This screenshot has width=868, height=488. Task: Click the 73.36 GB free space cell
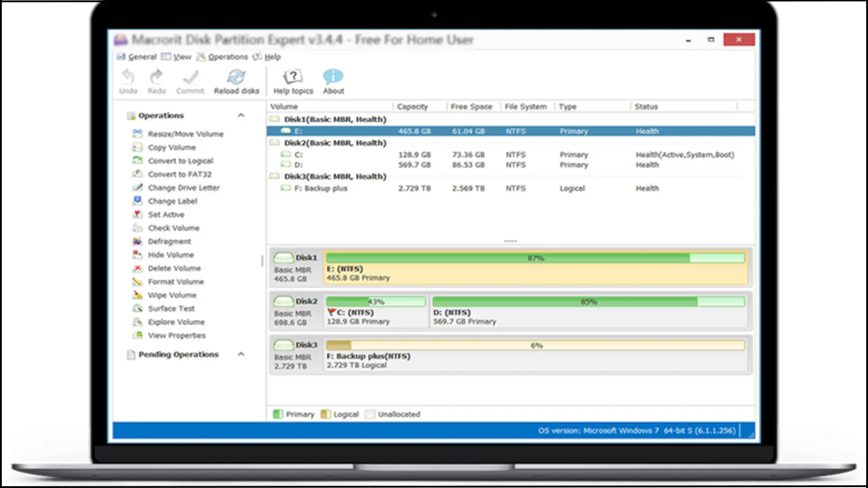point(468,155)
